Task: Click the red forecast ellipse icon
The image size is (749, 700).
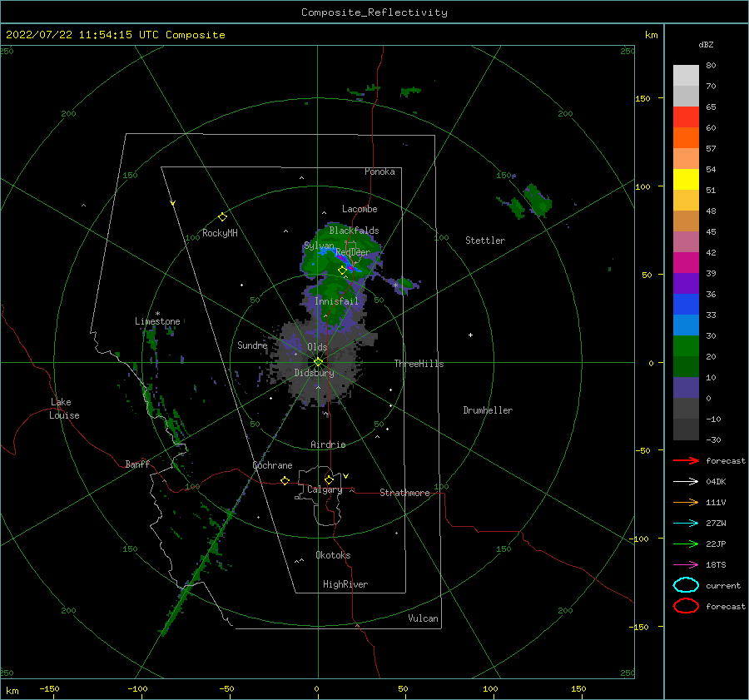Action: (686, 606)
